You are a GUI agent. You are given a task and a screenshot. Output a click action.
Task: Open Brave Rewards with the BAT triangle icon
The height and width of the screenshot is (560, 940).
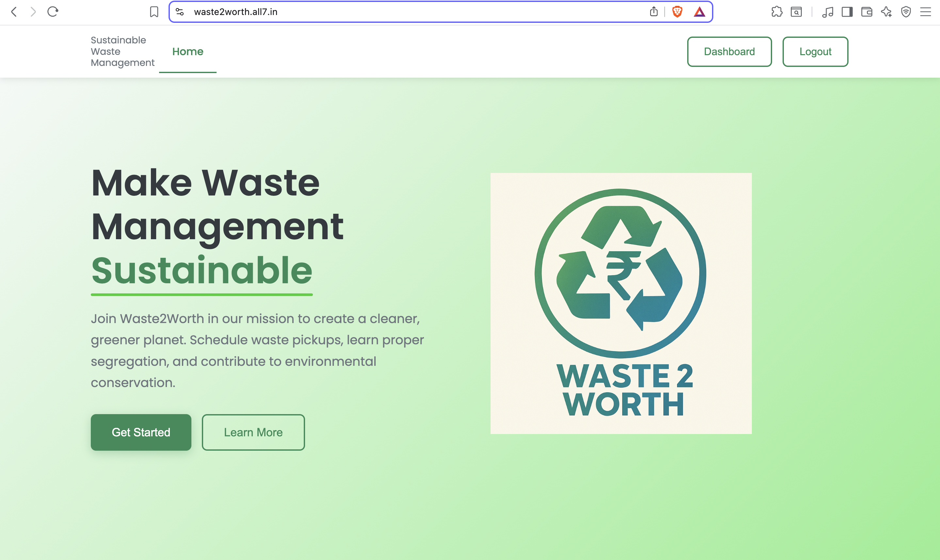point(700,12)
